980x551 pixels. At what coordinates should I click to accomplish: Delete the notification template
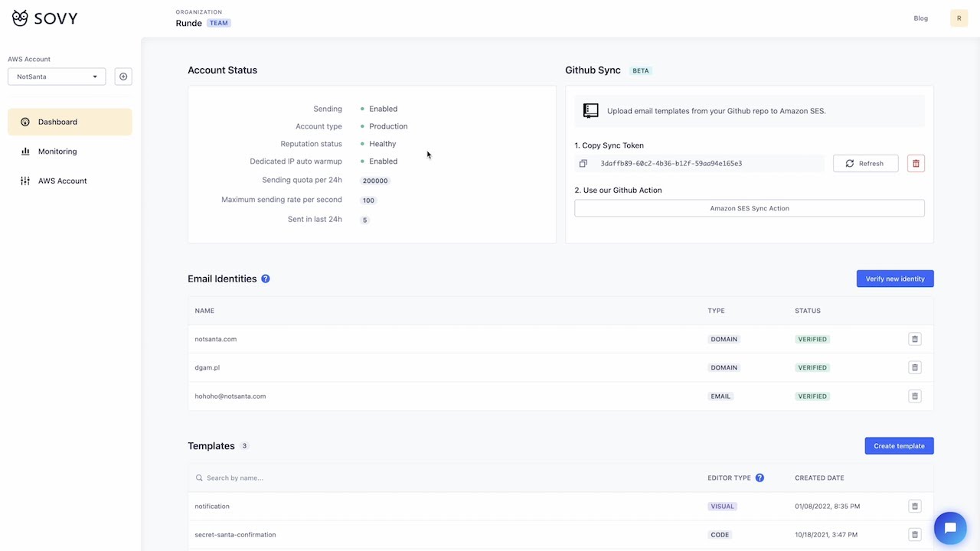point(914,506)
